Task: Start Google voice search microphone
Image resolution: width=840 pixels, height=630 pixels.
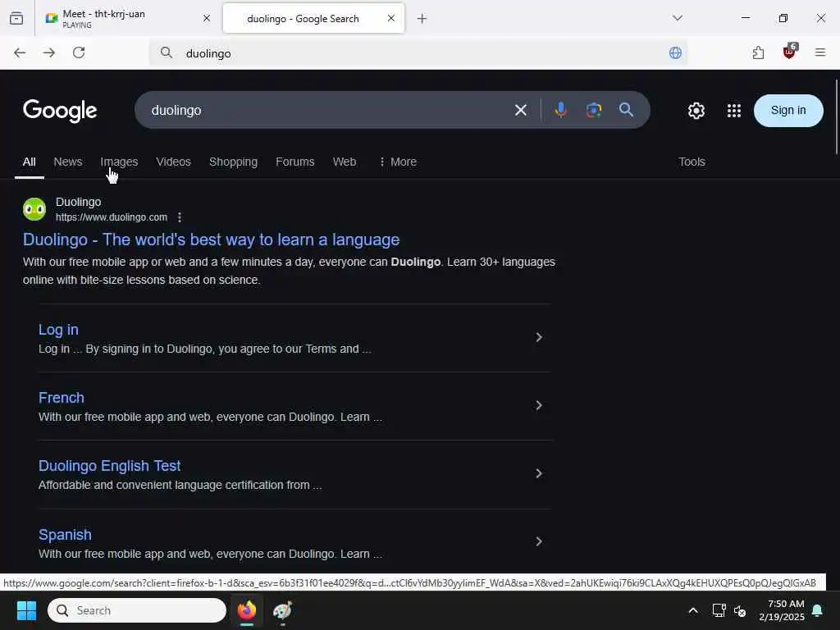Action: pos(561,110)
